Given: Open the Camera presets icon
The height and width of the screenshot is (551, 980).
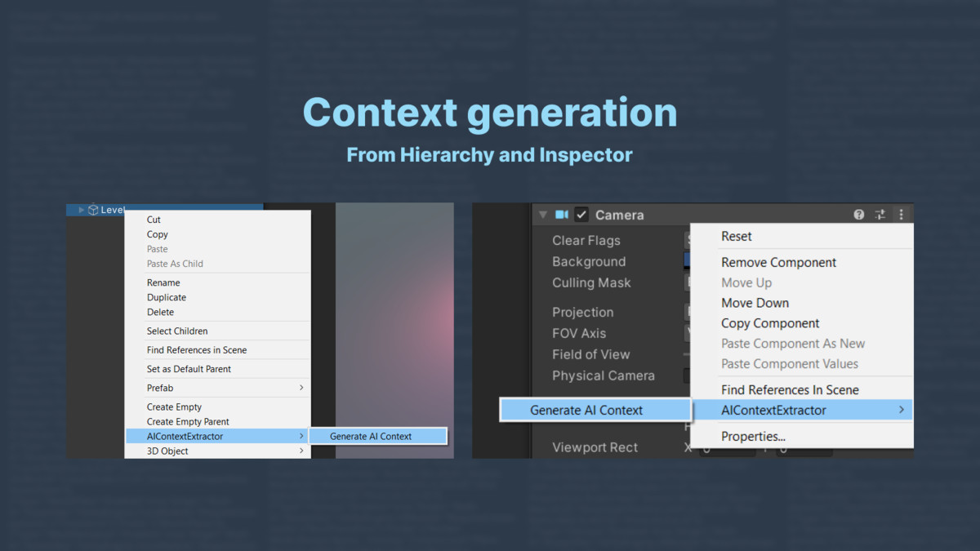Looking at the screenshot, I should 880,215.
